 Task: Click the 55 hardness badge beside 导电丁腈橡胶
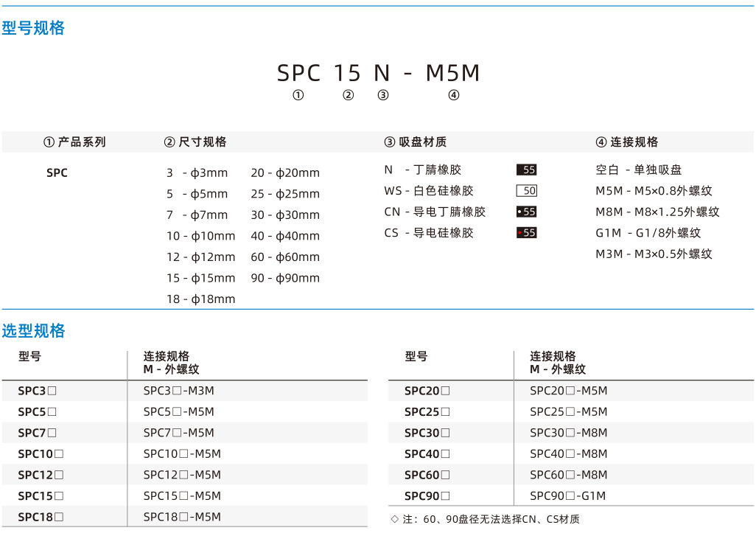tap(527, 212)
